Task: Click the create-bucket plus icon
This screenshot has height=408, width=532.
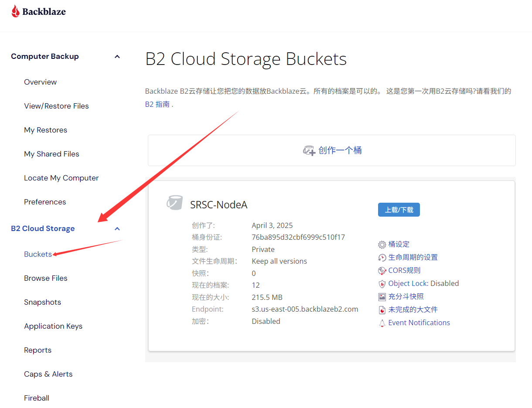Action: pos(309,151)
